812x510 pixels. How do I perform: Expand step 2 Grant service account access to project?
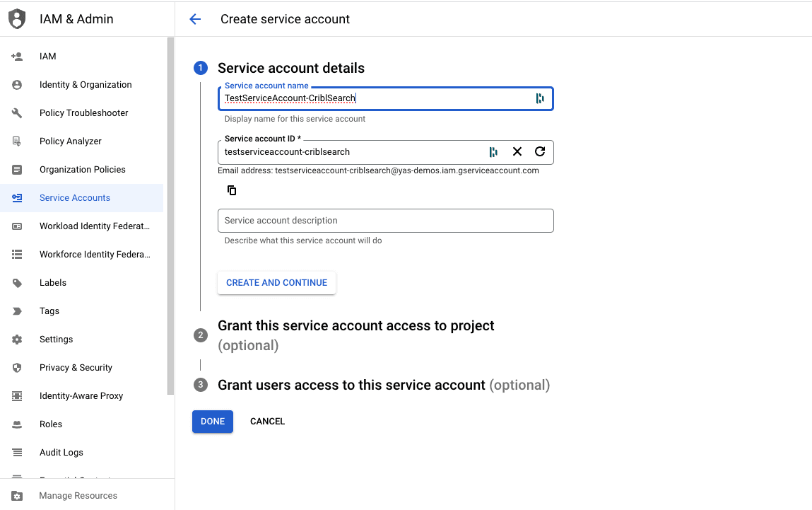[x=355, y=326]
